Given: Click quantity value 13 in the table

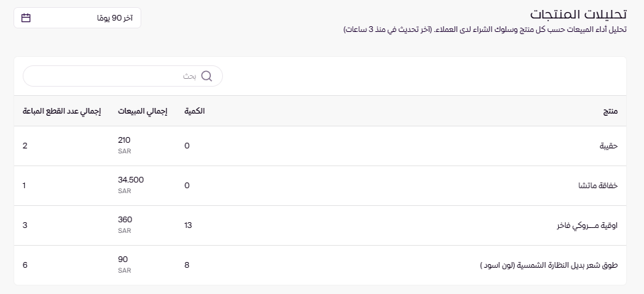Looking at the screenshot, I should (x=188, y=225).
